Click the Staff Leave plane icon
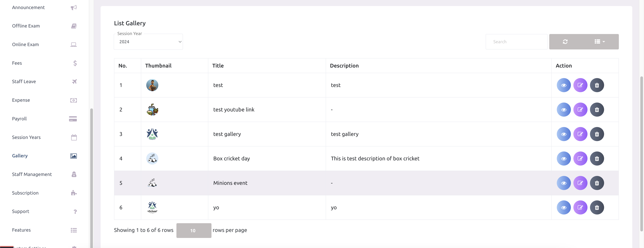 (x=74, y=82)
